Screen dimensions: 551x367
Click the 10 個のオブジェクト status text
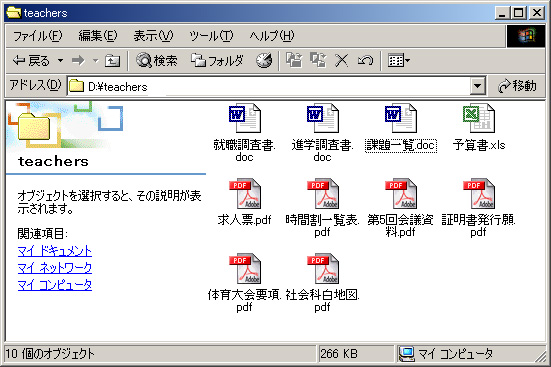pyautogui.click(x=50, y=354)
